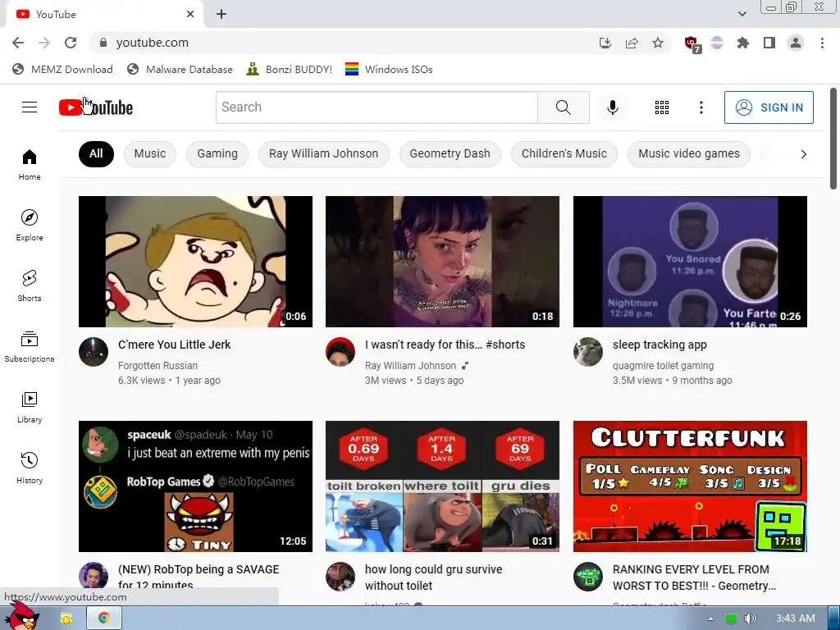Image resolution: width=840 pixels, height=630 pixels.
Task: Click inside the YouTube Search field
Action: point(377,107)
